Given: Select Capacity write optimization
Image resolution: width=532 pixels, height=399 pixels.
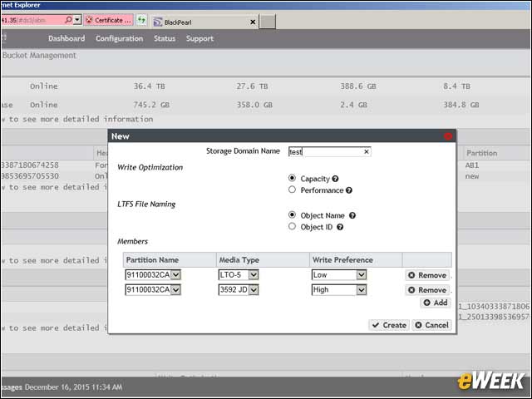Looking at the screenshot, I should point(292,178).
